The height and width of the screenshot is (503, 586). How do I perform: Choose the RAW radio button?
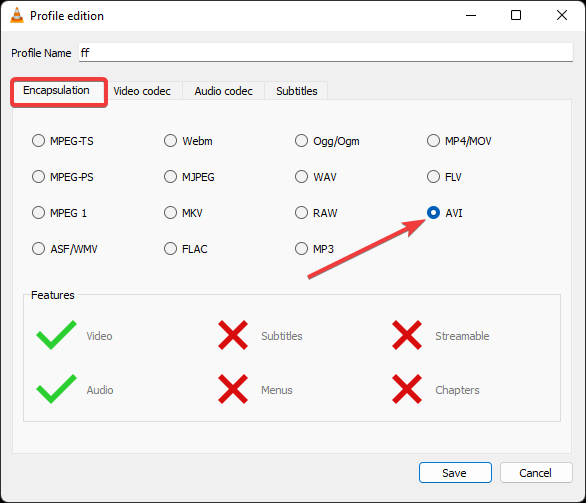click(301, 213)
